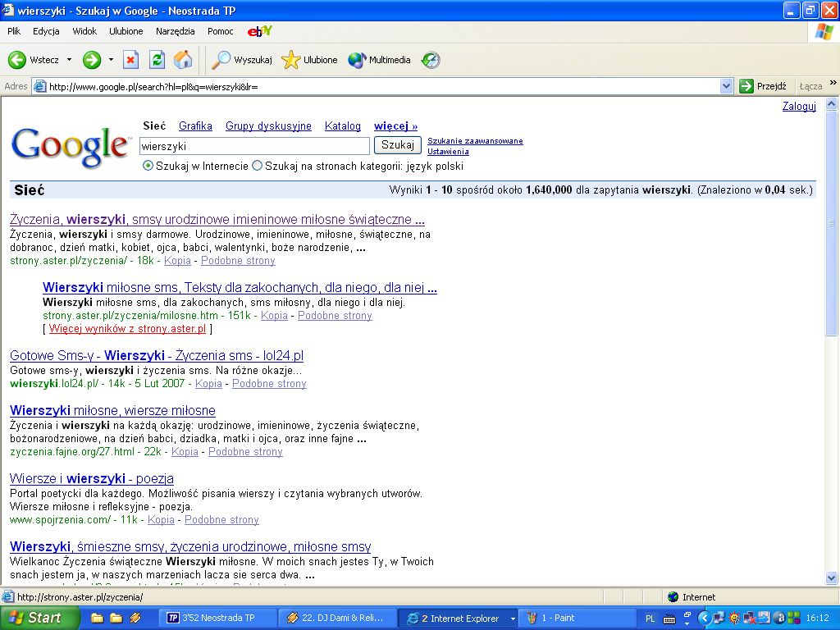Image resolution: width=840 pixels, height=630 pixels.
Task: Open the Narzędzia menu
Action: (175, 31)
